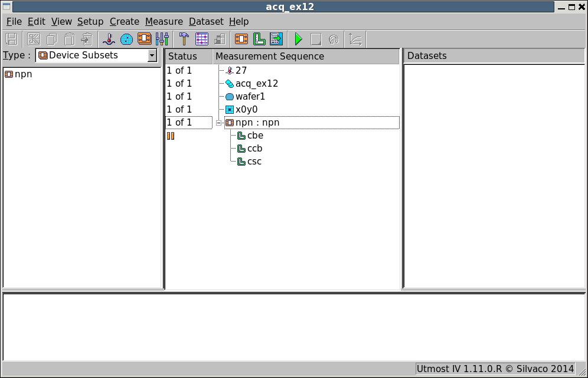Open the Help menu

239,22
